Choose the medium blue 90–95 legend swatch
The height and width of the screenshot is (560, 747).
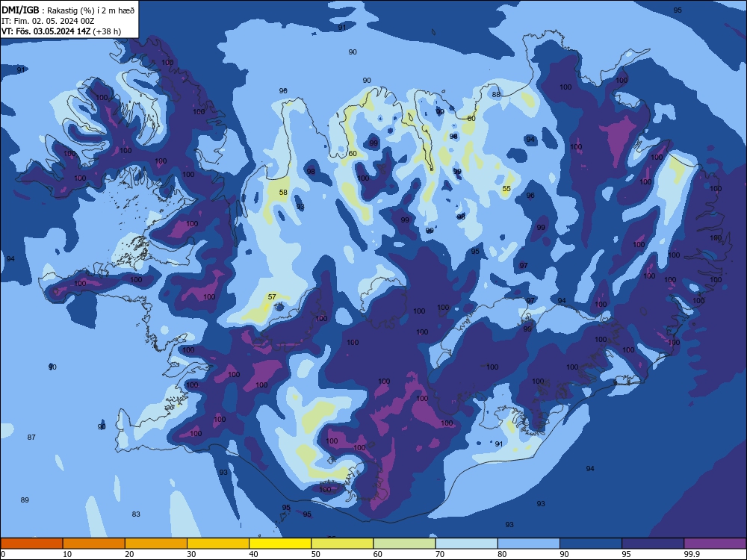tap(591, 544)
